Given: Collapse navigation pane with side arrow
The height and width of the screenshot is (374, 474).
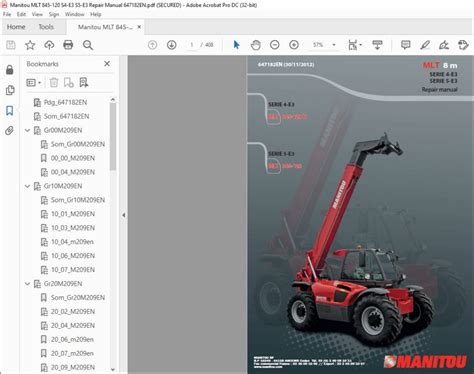Looking at the screenshot, I should pos(123,215).
